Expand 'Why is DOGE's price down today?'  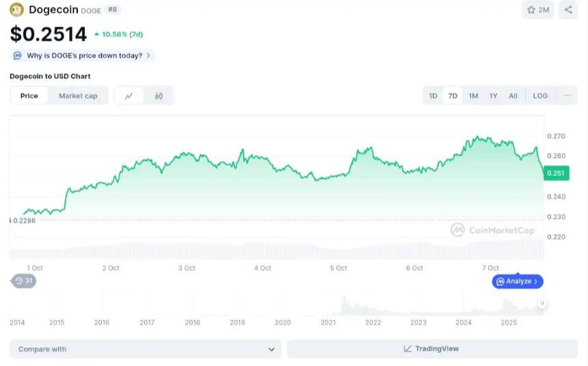(x=83, y=55)
